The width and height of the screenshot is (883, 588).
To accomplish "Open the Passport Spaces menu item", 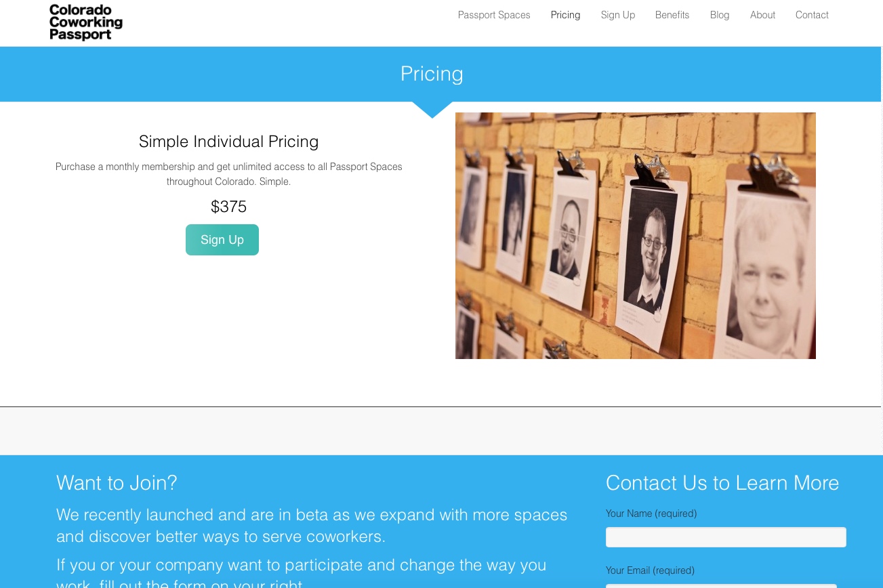I will point(494,15).
